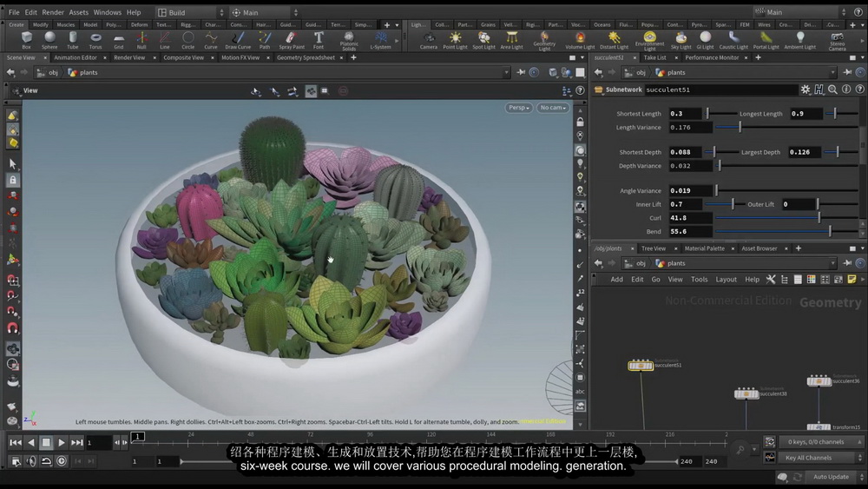This screenshot has height=489, width=868.
Task: Create an Environment Light
Action: point(649,41)
